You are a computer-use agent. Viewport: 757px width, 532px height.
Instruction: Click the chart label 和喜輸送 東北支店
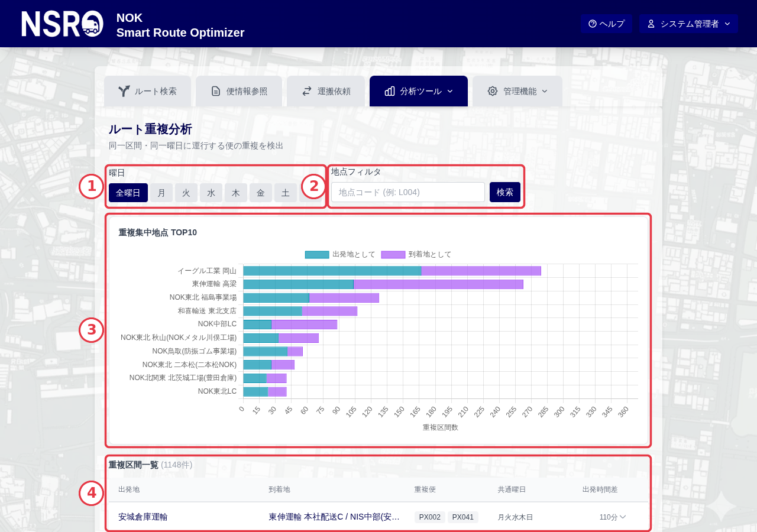click(207, 311)
